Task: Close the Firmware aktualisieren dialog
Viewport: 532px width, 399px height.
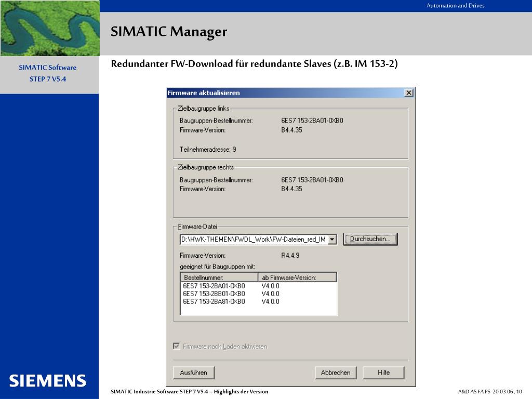Action: click(x=409, y=92)
